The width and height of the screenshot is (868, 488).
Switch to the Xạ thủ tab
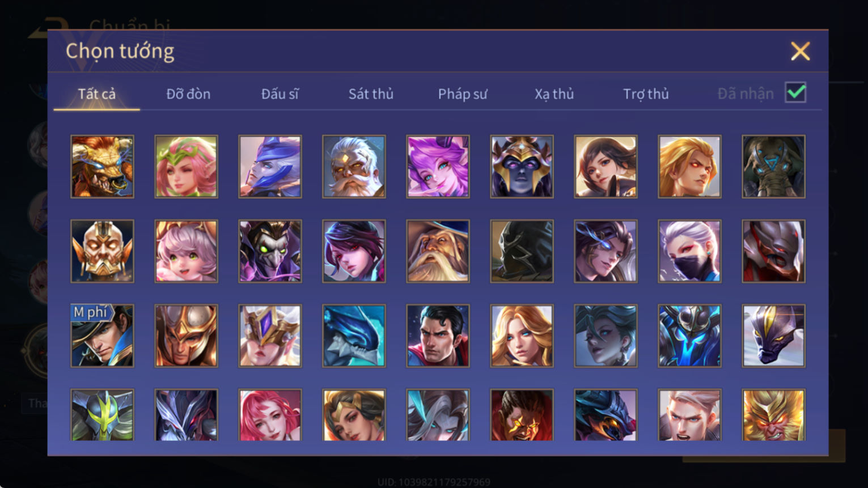[554, 94]
